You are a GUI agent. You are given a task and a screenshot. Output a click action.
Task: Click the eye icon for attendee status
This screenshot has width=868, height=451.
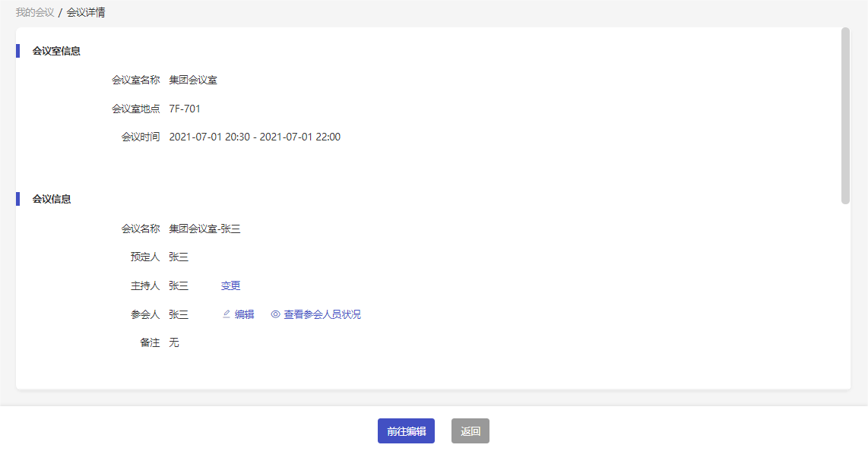(x=275, y=314)
